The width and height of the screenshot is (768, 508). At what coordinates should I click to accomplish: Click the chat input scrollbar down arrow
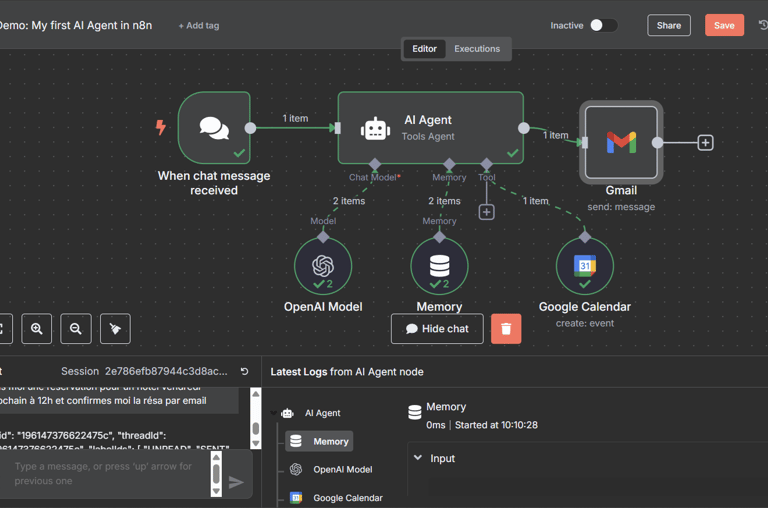click(x=216, y=491)
